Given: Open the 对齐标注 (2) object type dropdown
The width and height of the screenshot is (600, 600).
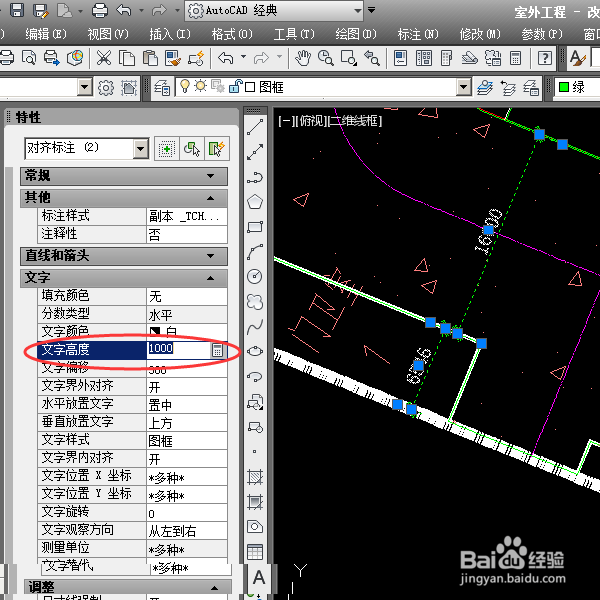Looking at the screenshot, I should click(140, 148).
